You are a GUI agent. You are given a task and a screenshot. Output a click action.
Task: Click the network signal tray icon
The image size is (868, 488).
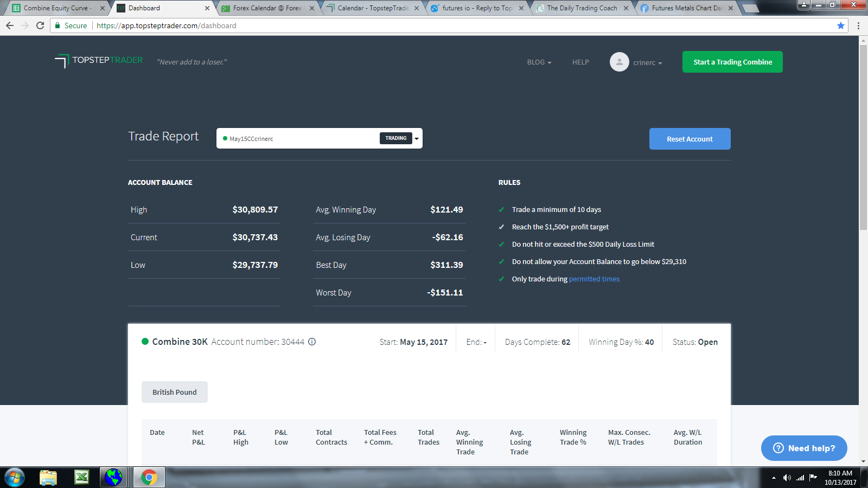click(x=800, y=478)
